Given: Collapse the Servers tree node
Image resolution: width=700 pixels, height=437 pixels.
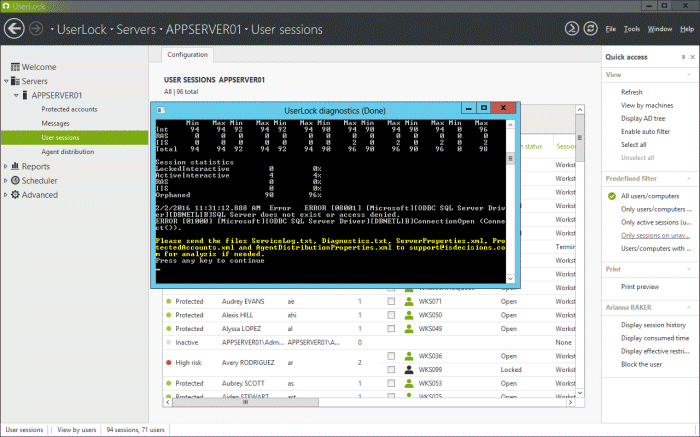Looking at the screenshot, I should pos(6,81).
